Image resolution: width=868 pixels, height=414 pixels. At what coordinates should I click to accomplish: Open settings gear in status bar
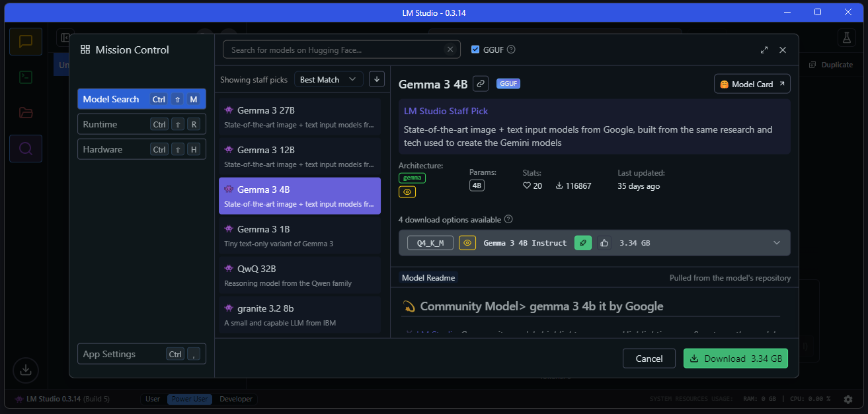click(847, 399)
